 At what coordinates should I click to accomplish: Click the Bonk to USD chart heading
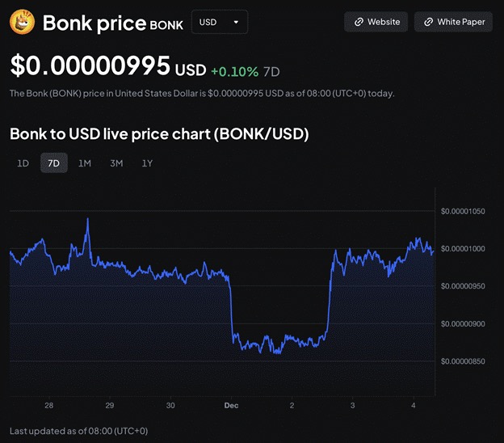coord(159,133)
